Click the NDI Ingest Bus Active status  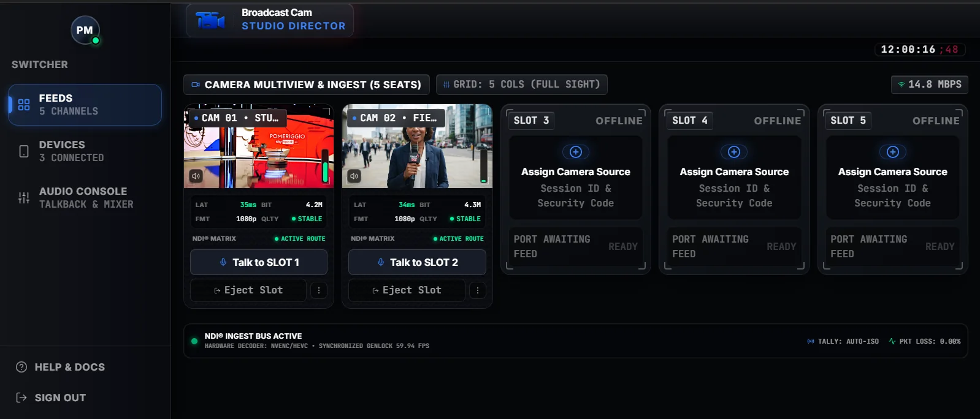coord(253,336)
